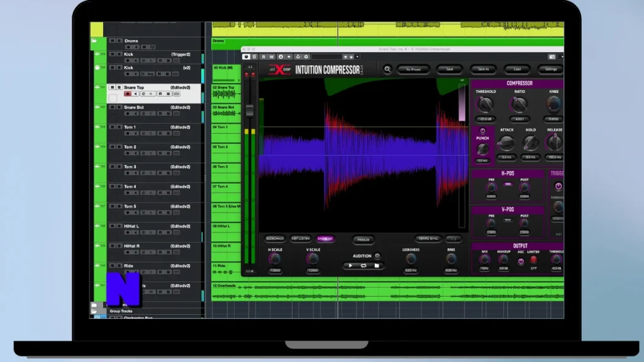Click the plugin preset name field

click(327, 57)
